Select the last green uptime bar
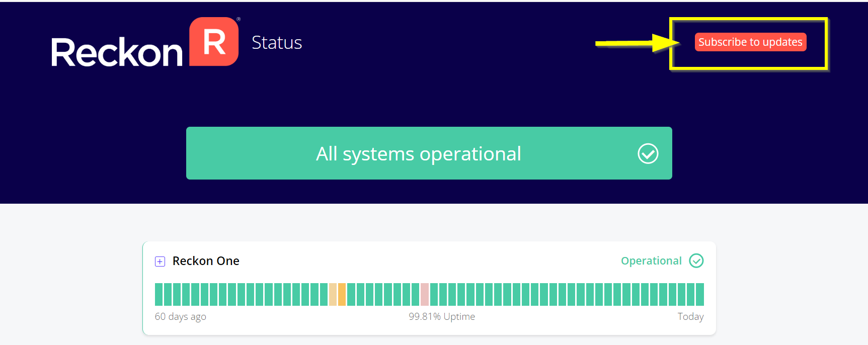The image size is (868, 345). coord(699,294)
